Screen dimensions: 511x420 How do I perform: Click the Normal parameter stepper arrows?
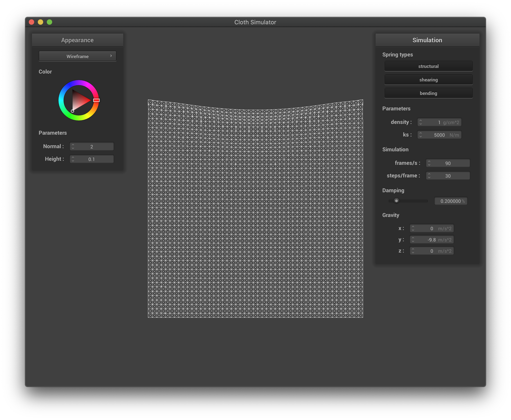73,146
